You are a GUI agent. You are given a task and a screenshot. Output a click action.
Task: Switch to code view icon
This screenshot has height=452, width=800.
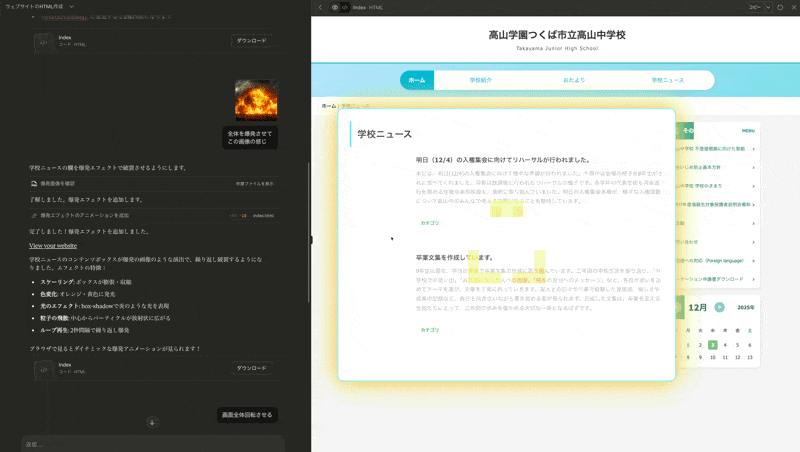344,7
